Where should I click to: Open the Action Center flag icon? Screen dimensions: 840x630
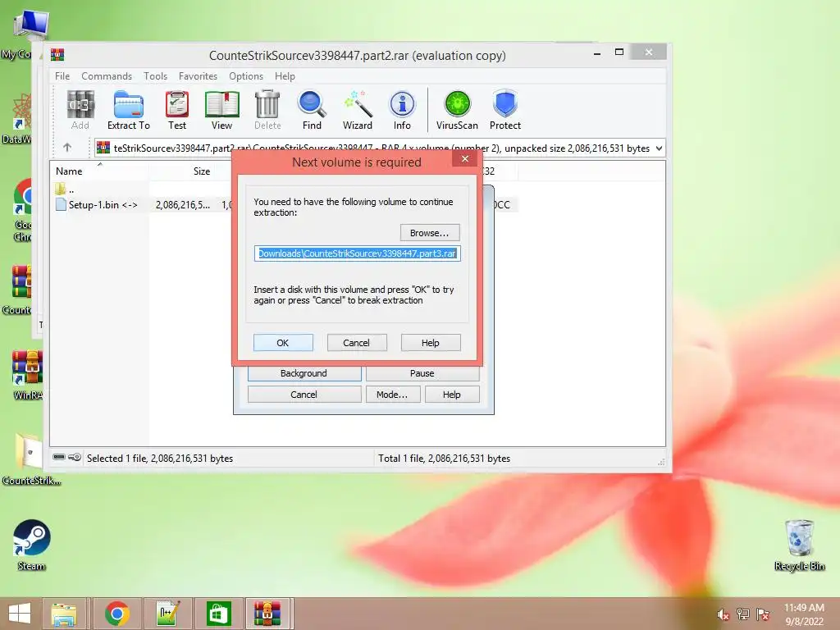pos(763,614)
